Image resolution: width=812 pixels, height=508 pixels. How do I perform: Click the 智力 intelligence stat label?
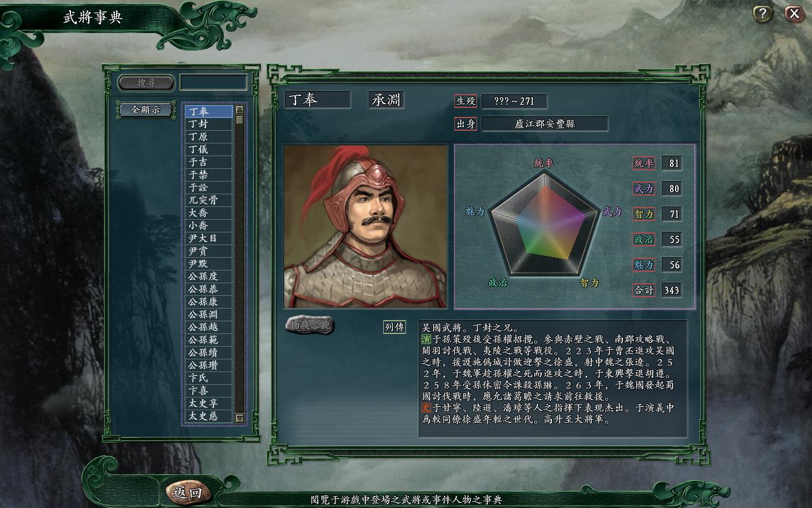coord(644,214)
